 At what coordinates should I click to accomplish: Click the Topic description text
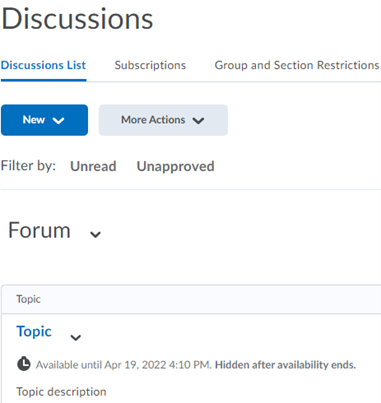point(61,392)
